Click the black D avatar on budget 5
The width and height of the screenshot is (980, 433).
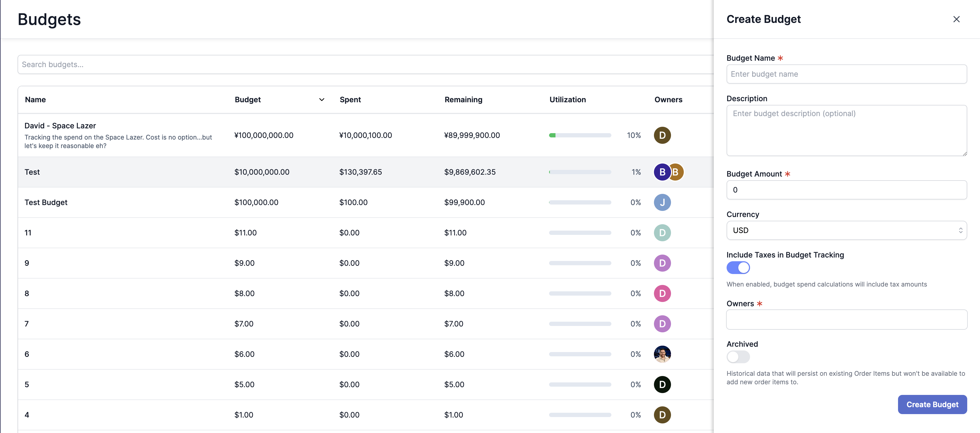(x=662, y=384)
